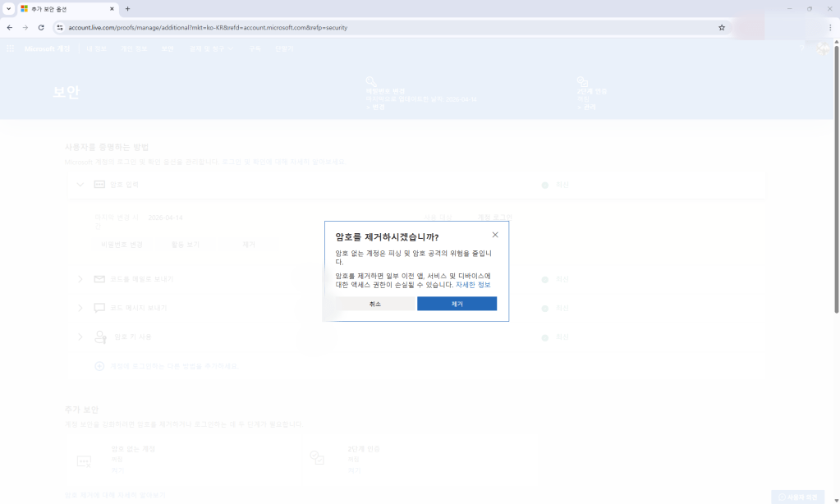Open the tab search dropdown arrow
This screenshot has height=504, width=840.
tap(8, 8)
